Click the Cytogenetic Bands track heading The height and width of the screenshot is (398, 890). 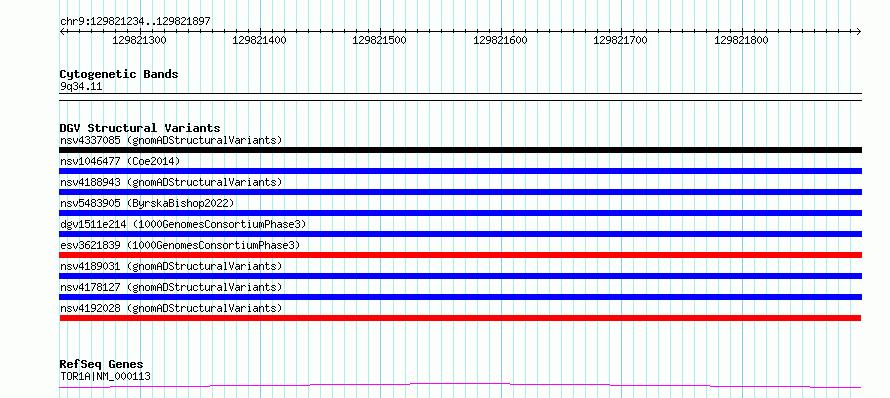pyautogui.click(x=119, y=74)
